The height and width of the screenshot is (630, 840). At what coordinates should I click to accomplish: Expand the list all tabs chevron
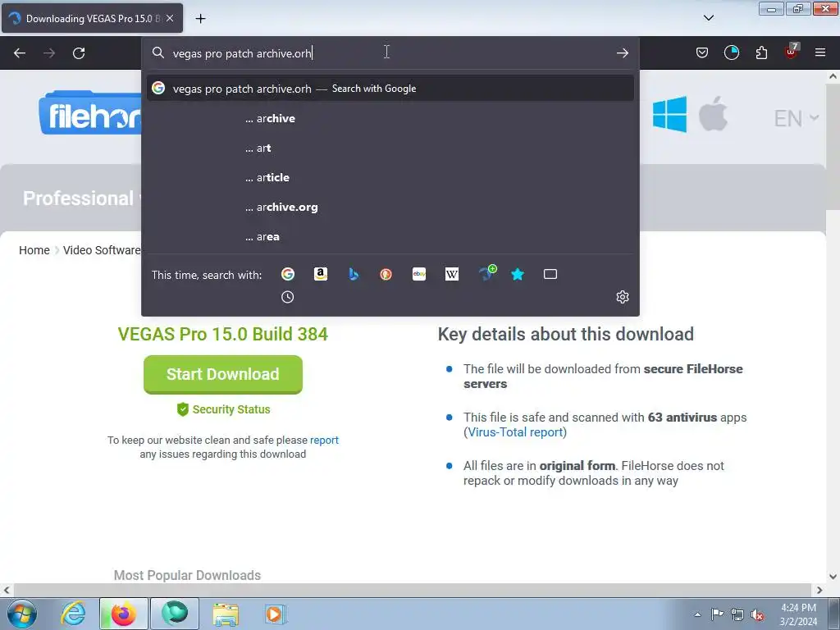[708, 18]
